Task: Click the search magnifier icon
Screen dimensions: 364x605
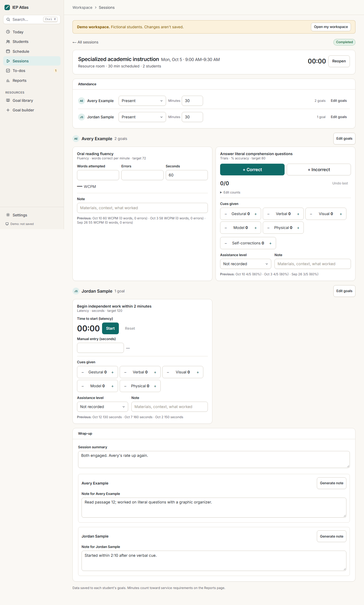Action: [8, 19]
